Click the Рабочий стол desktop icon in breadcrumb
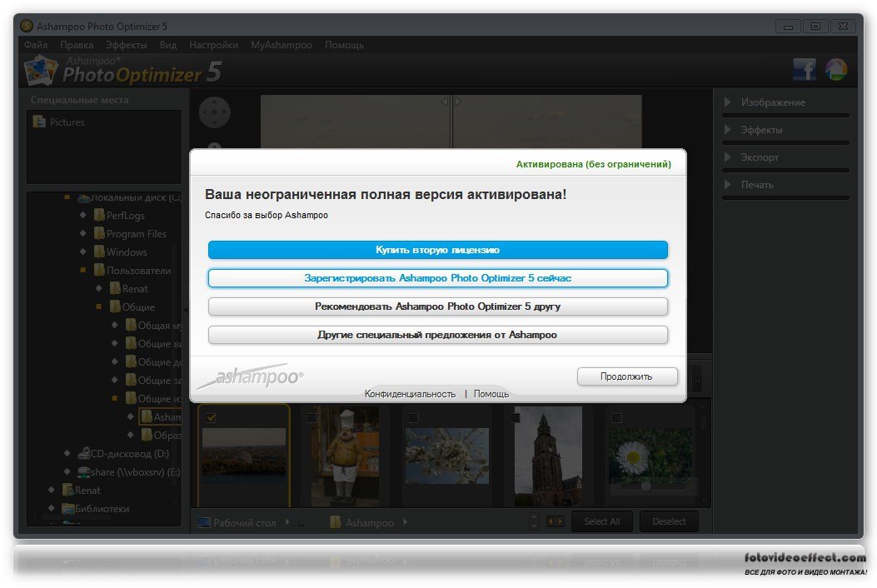This screenshot has width=877, height=588. pos(203,522)
